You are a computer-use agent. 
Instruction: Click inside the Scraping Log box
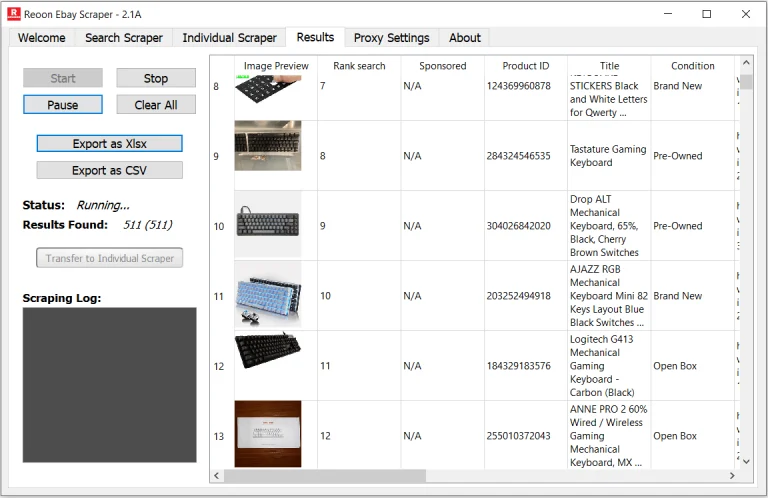click(x=110, y=385)
